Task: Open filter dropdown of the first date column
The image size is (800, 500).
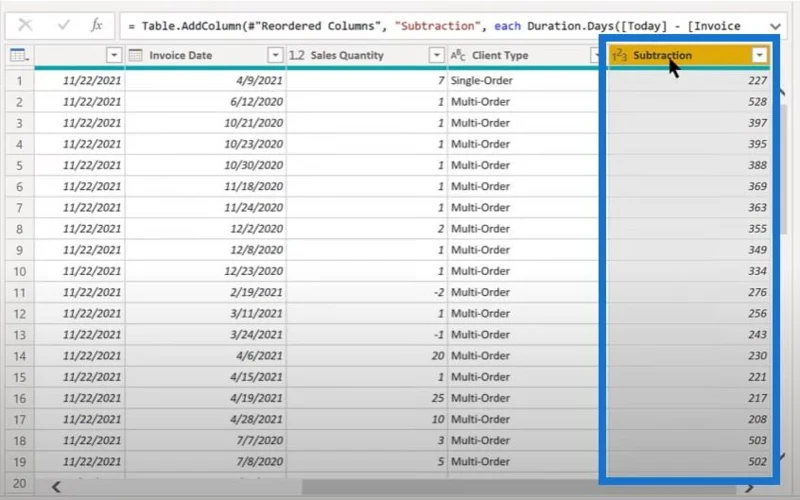Action: pos(114,55)
